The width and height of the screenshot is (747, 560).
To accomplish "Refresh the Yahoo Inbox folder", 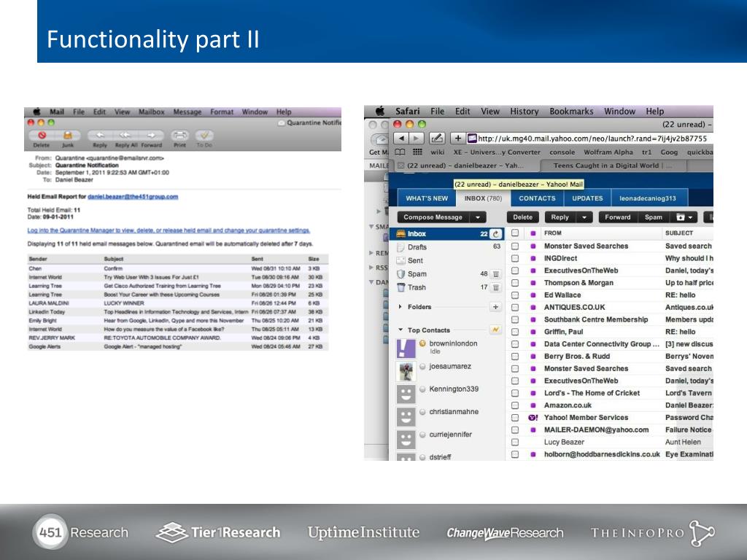I will 496,234.
